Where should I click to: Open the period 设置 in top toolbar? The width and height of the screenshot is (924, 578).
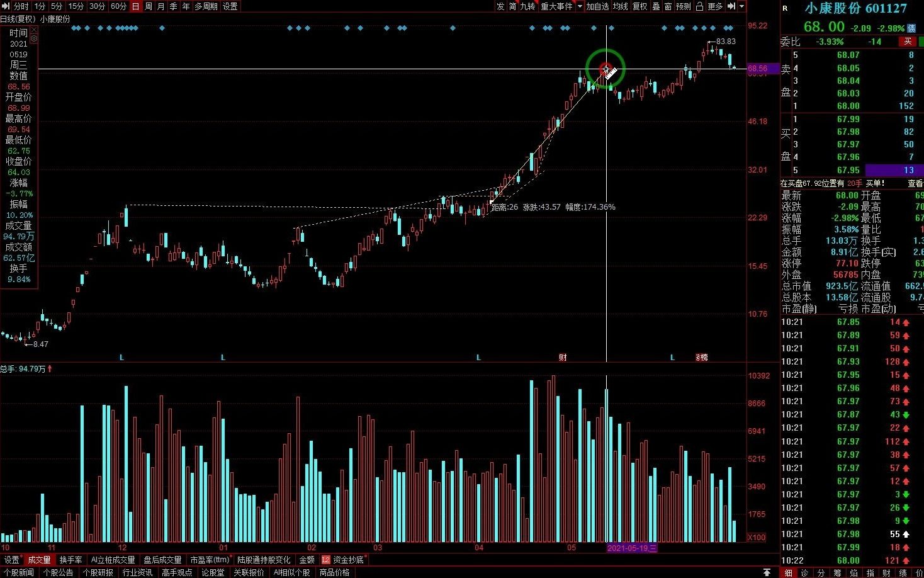(230, 6)
